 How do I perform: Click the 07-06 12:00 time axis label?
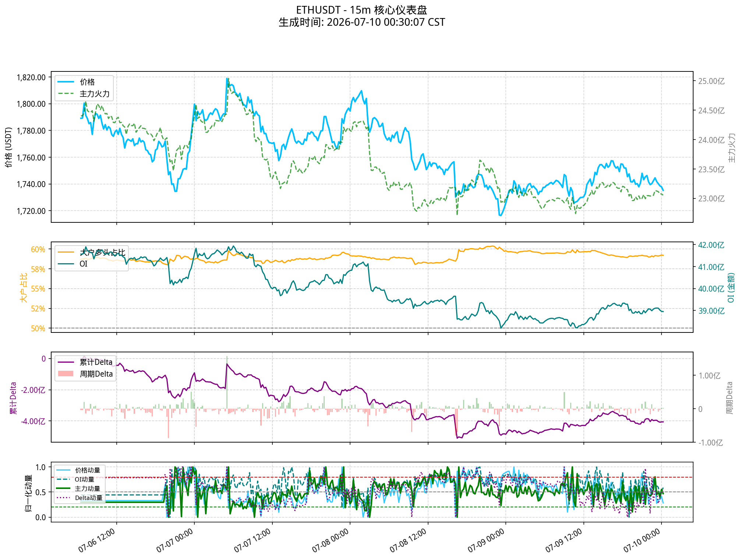(x=97, y=540)
